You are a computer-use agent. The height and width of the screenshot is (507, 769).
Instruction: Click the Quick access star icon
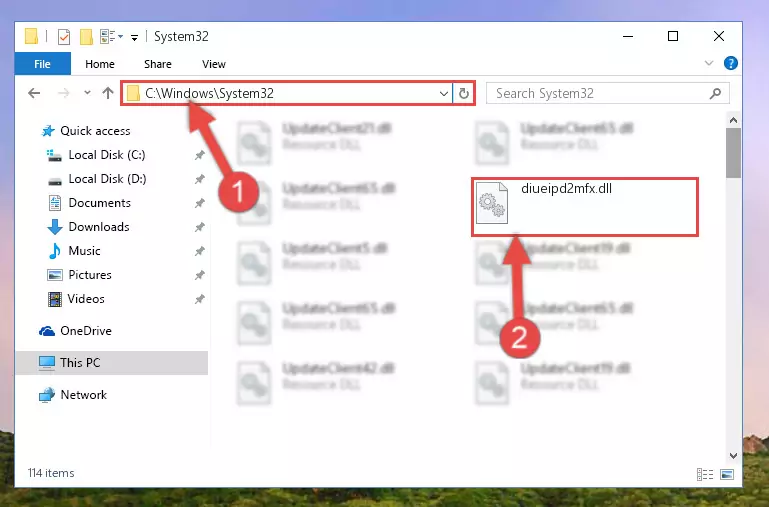pyautogui.click(x=48, y=131)
